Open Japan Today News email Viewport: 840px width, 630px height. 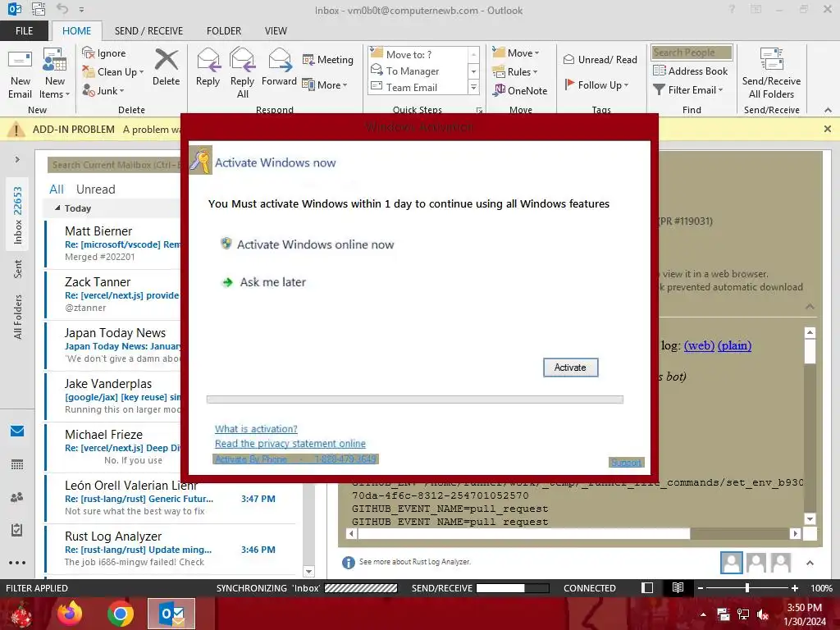(x=113, y=345)
